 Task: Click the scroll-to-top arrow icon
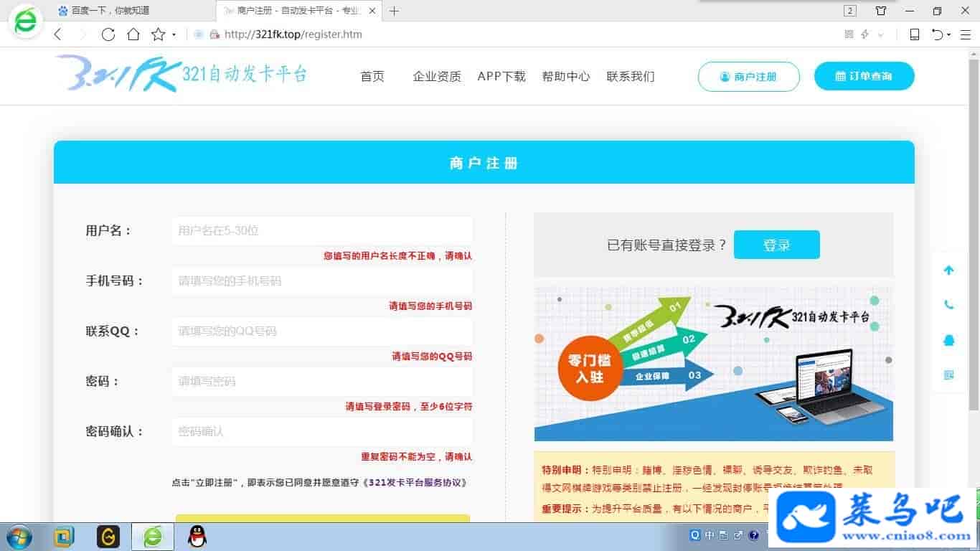pyautogui.click(x=948, y=270)
